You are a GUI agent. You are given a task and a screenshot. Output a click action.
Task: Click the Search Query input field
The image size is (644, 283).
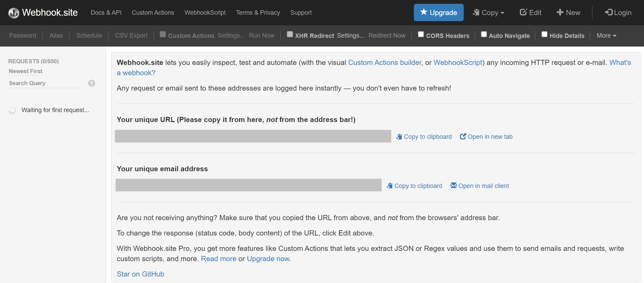coord(46,83)
